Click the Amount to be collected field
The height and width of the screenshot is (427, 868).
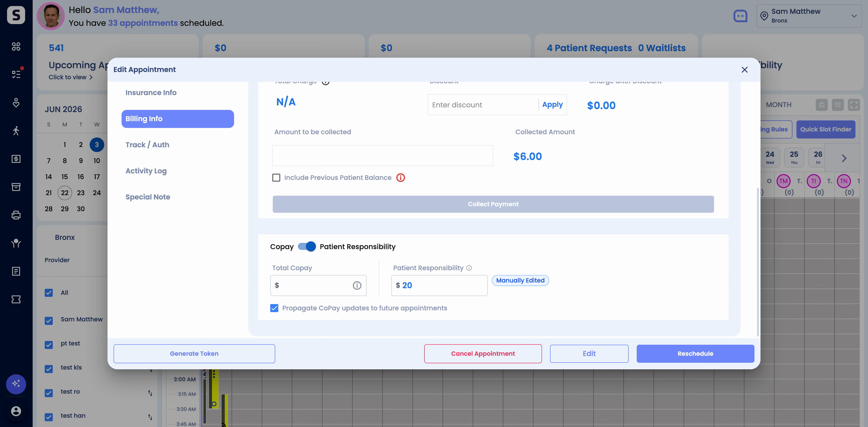pos(383,156)
